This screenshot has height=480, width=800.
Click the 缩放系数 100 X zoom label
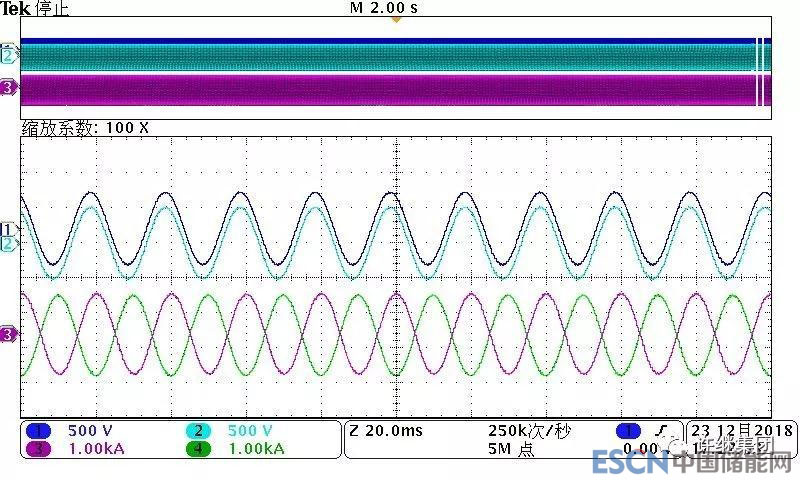pyautogui.click(x=85, y=128)
